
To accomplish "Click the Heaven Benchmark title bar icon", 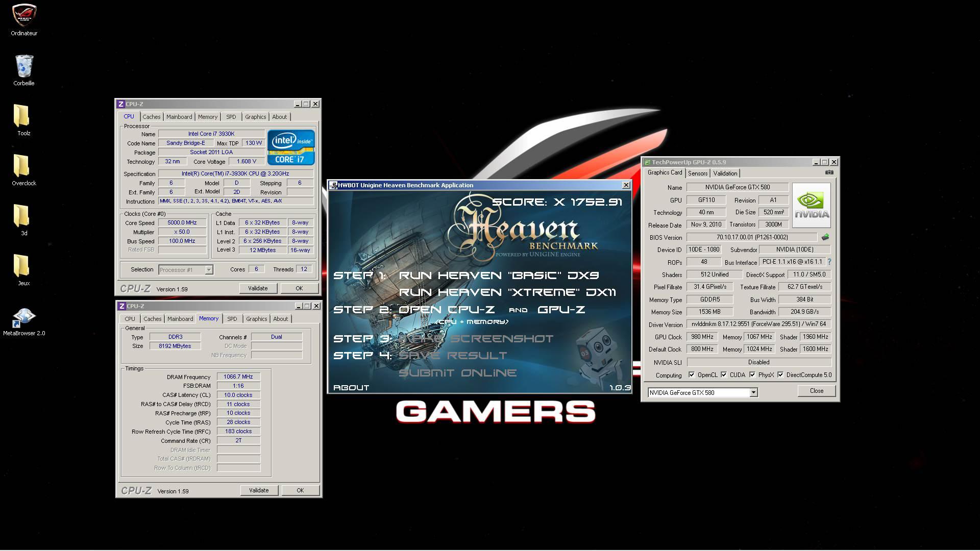I will point(333,185).
